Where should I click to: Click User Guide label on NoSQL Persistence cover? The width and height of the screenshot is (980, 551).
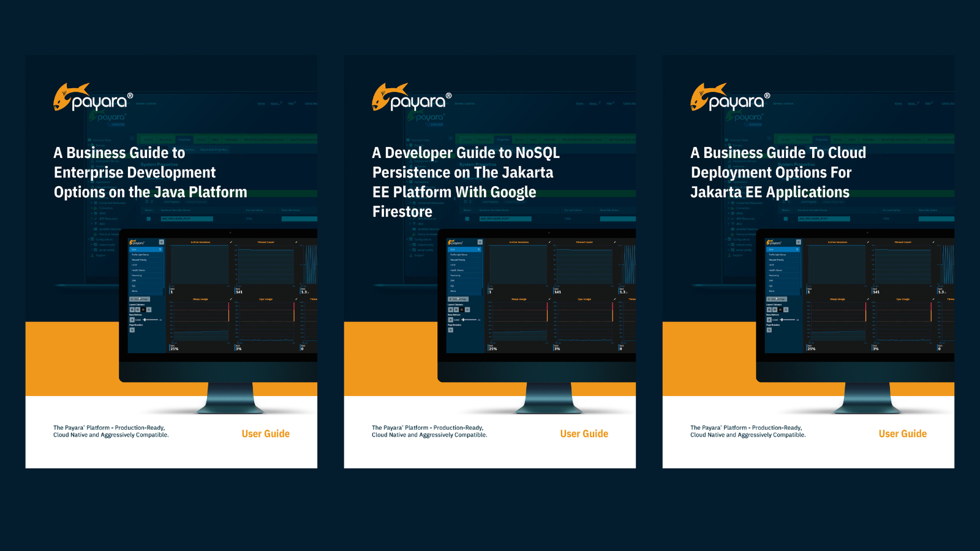tap(584, 433)
